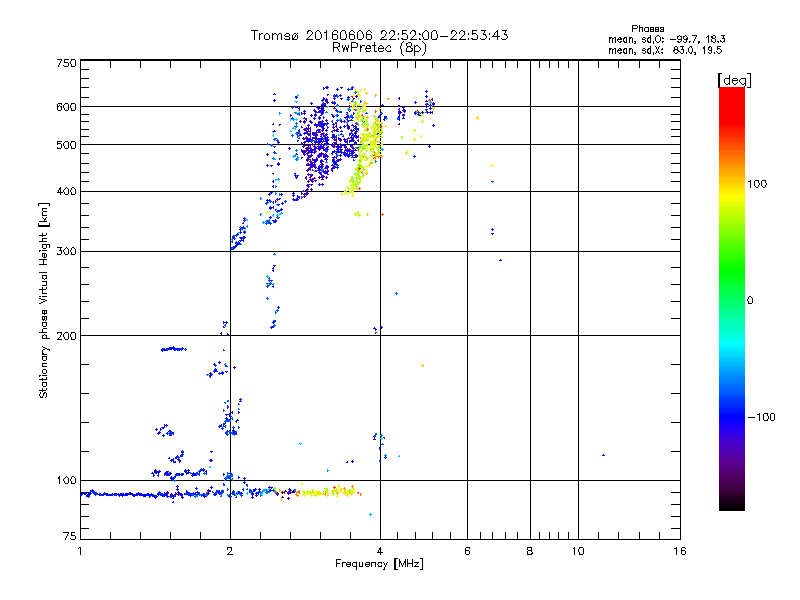Click the colorbar label '100'
Viewport: 800px width, 600px height.
(757, 184)
